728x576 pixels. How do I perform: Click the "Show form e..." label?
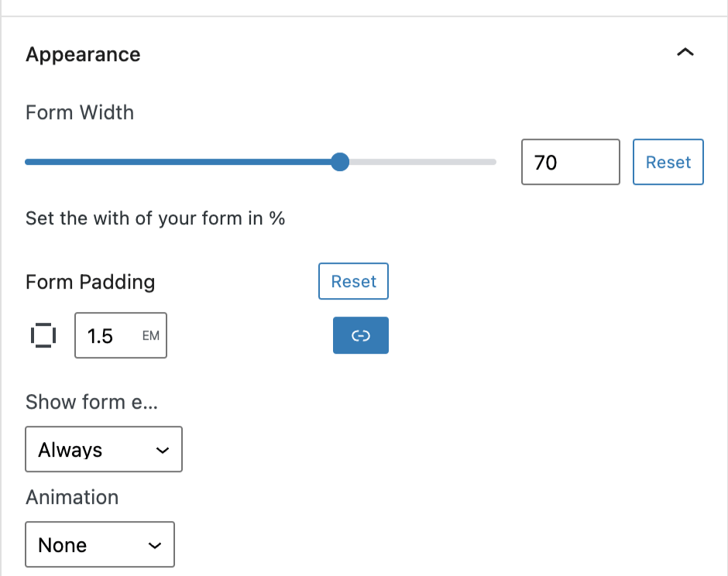[x=91, y=402]
